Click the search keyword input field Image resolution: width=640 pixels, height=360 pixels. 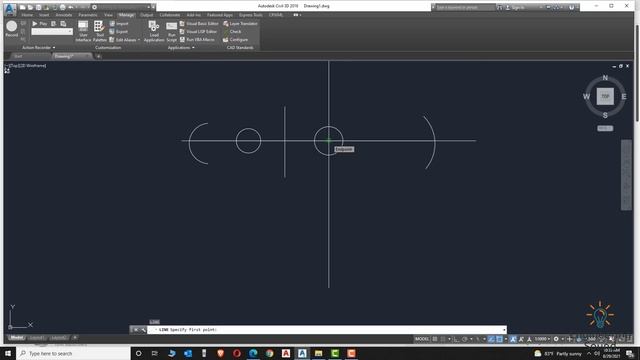coord(465,7)
